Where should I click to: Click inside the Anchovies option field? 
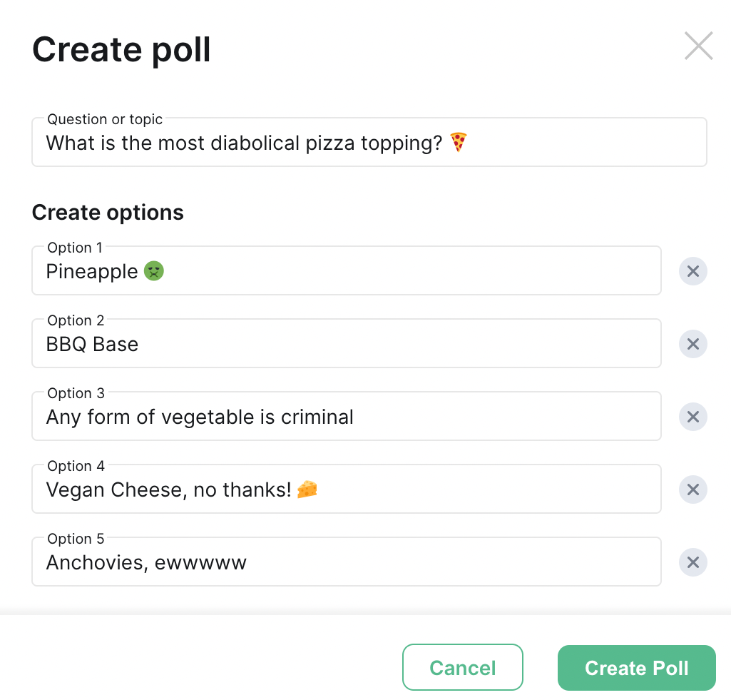347,562
